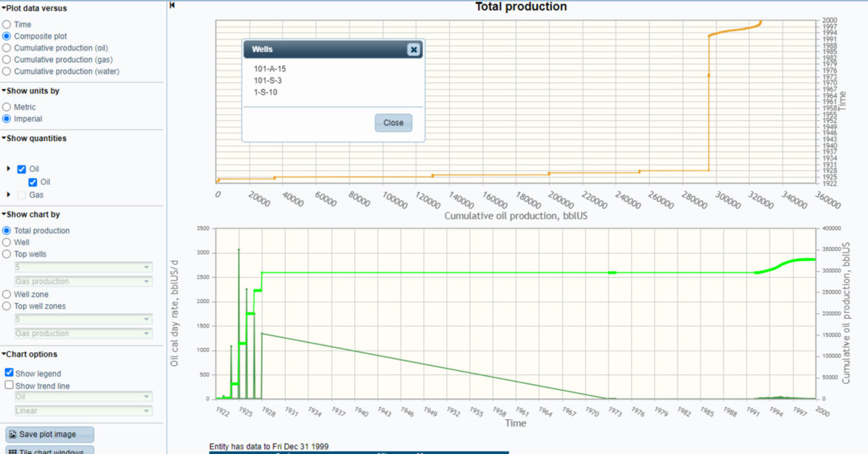Screen dimensions: 868x454
Task: Select well 1-S-10 in Wells list
Action: tap(265, 92)
